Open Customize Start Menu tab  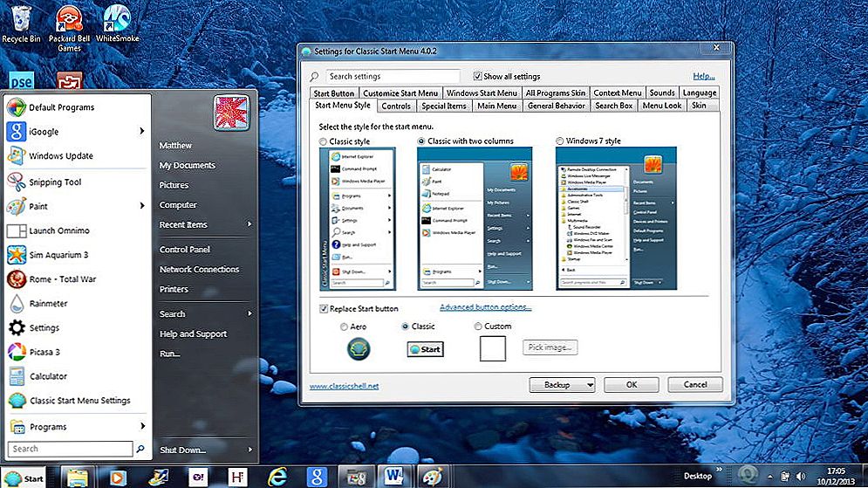400,93
